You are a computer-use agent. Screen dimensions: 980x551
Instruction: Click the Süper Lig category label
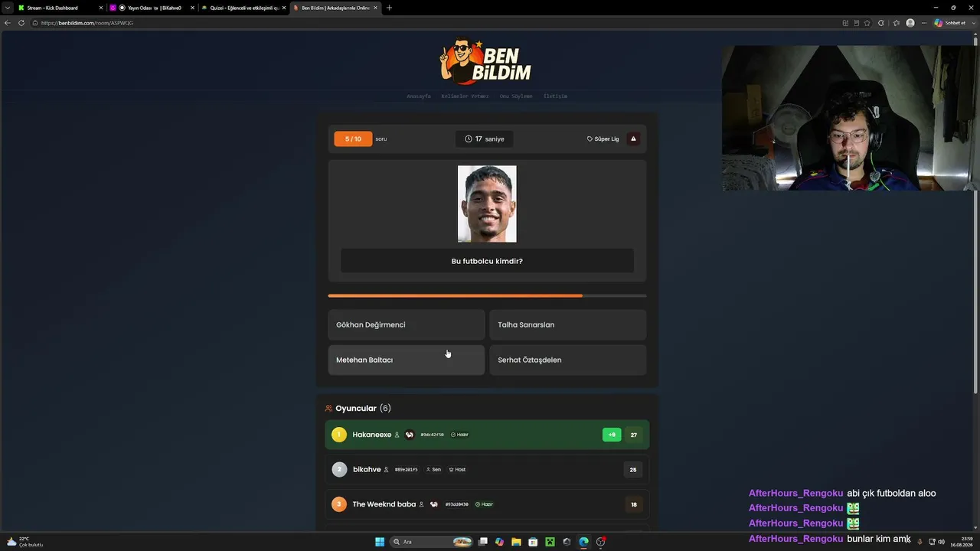coord(603,139)
